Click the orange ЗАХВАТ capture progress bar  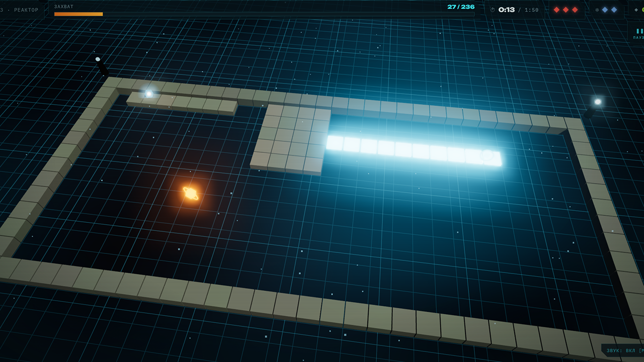pos(264,14)
